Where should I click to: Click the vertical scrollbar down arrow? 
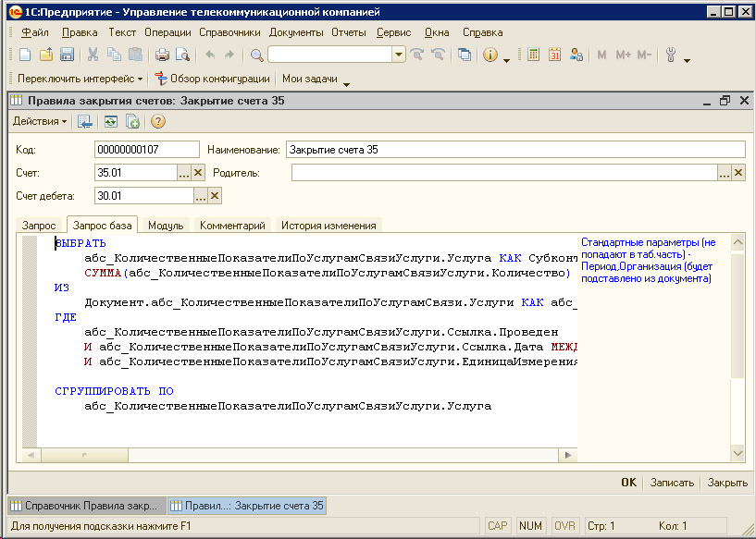click(737, 452)
